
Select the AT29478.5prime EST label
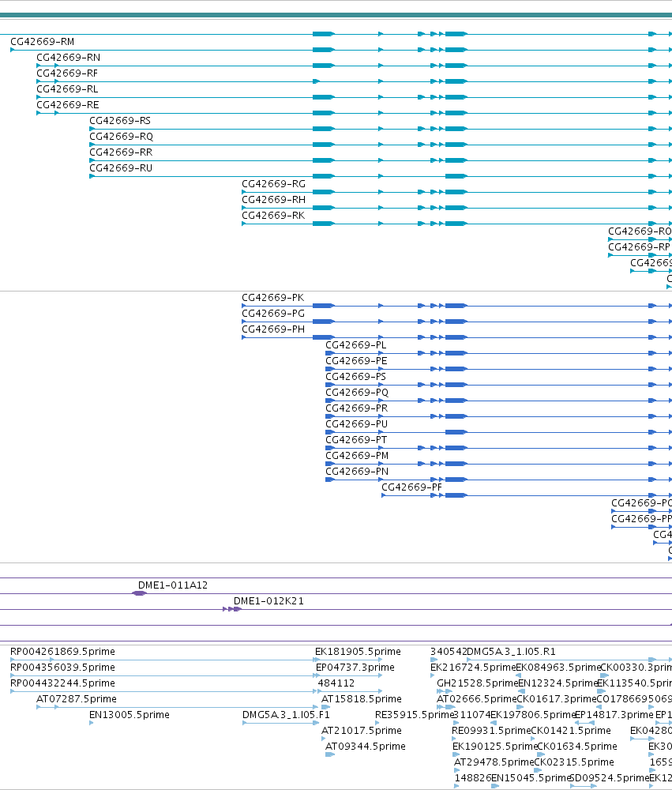click(494, 762)
